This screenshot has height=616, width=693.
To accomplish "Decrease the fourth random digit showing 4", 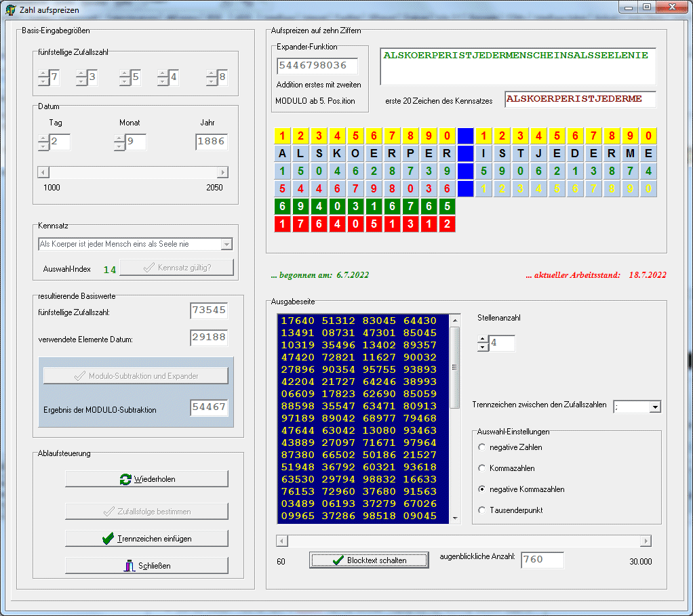I will tap(163, 82).
